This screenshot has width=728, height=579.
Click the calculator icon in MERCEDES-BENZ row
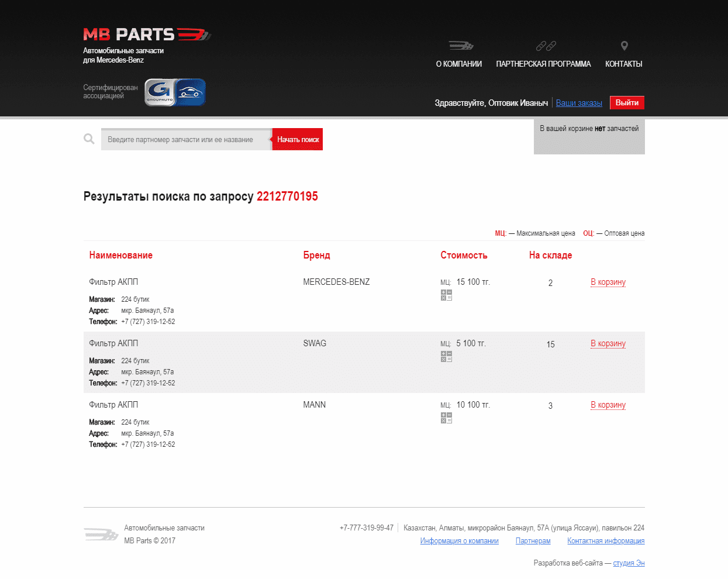[x=446, y=295]
